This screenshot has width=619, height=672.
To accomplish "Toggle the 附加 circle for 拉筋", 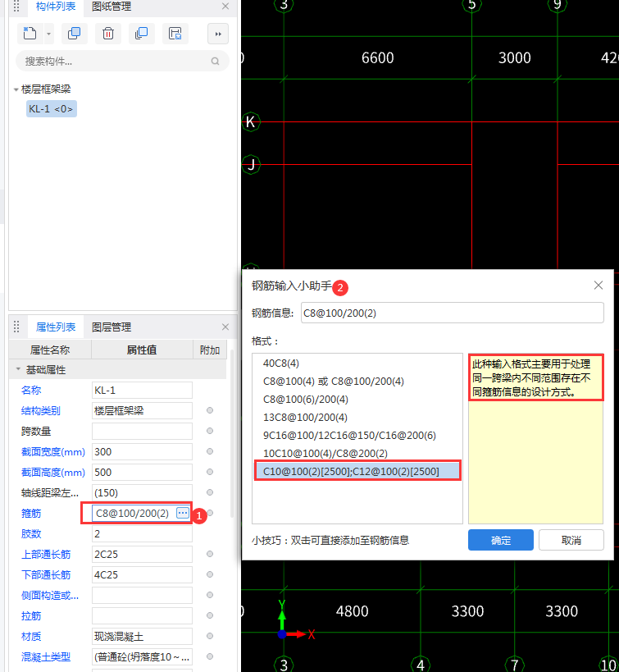I will pyautogui.click(x=210, y=615).
